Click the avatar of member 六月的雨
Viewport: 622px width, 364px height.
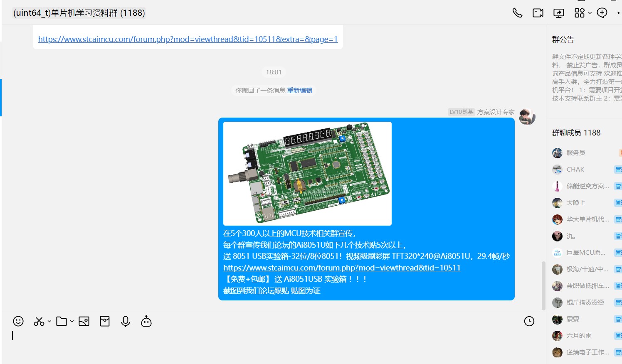[x=558, y=336]
